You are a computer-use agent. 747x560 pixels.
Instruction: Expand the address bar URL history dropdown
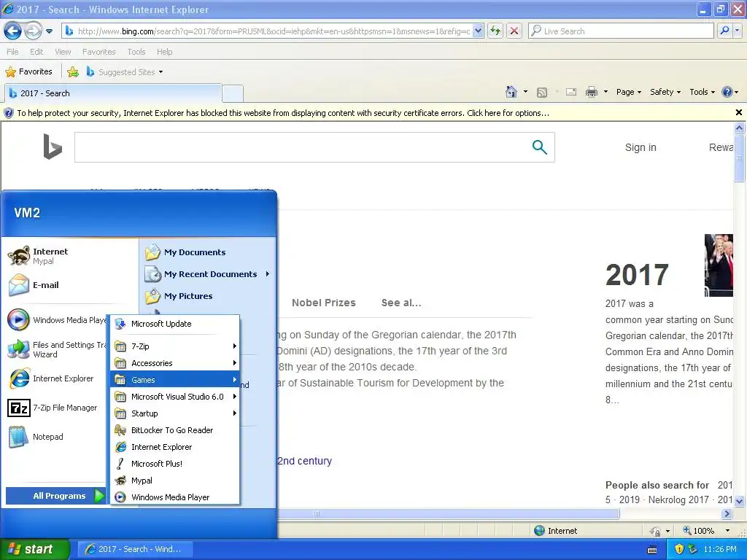tap(479, 31)
